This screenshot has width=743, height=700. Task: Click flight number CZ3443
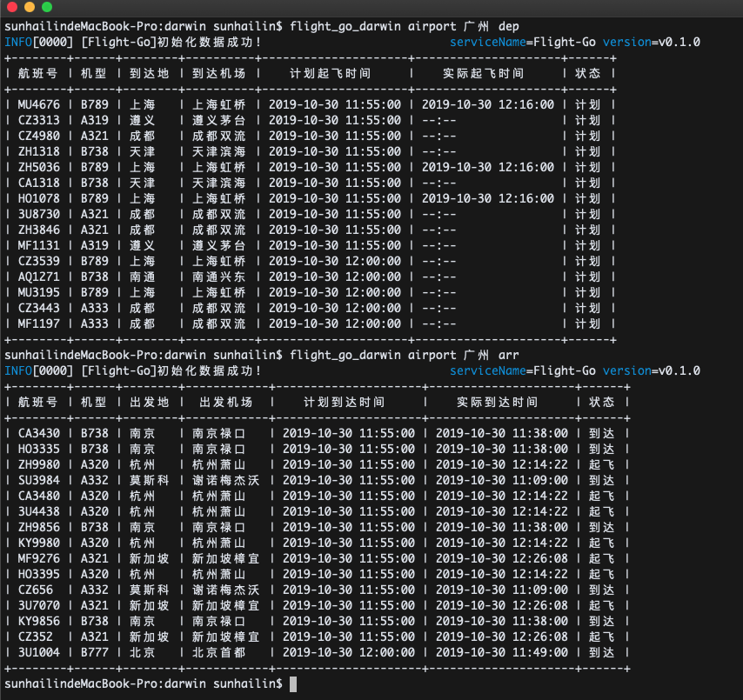(x=39, y=308)
